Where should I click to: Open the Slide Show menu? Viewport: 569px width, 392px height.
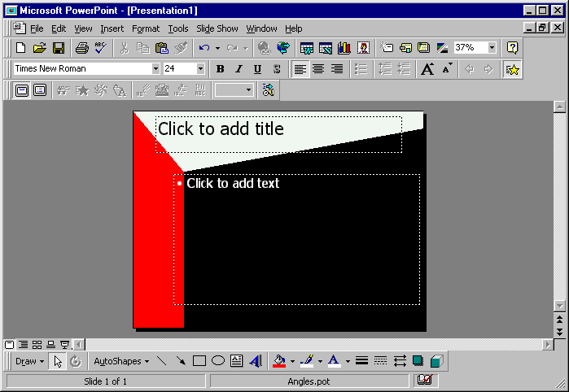pyautogui.click(x=217, y=28)
